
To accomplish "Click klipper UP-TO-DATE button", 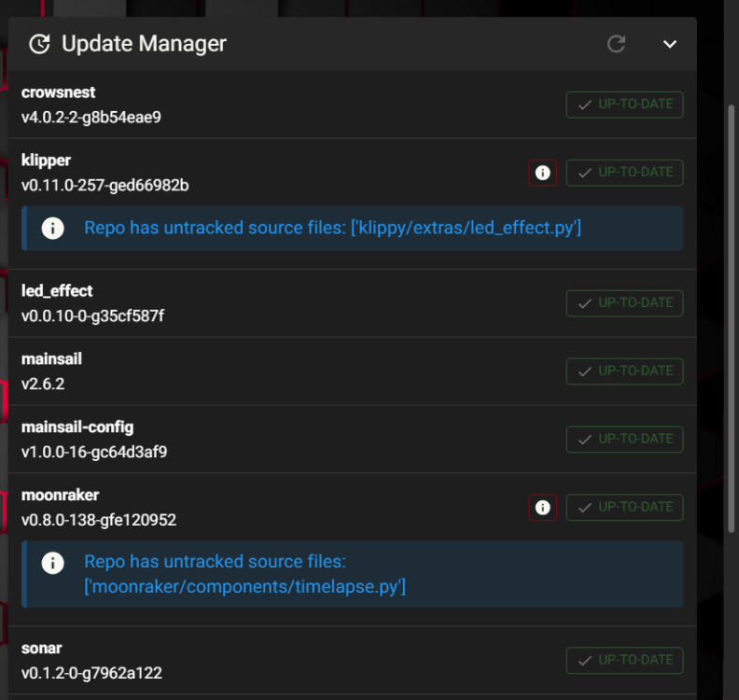I will 624,173.
